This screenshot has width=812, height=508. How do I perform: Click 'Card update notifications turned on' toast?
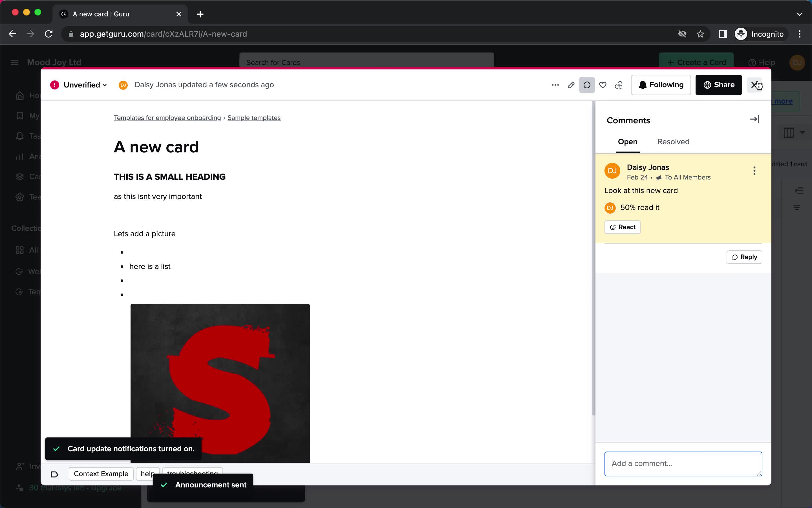[x=123, y=449]
